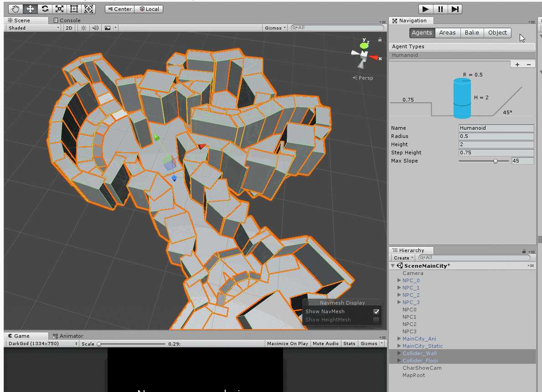
Task: Click the Game view Scale slider
Action: click(131, 344)
